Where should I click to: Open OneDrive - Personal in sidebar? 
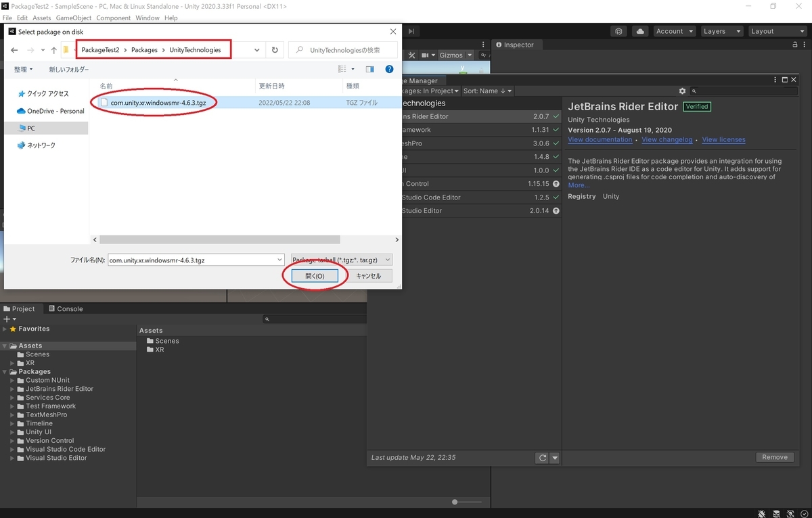pyautogui.click(x=51, y=111)
